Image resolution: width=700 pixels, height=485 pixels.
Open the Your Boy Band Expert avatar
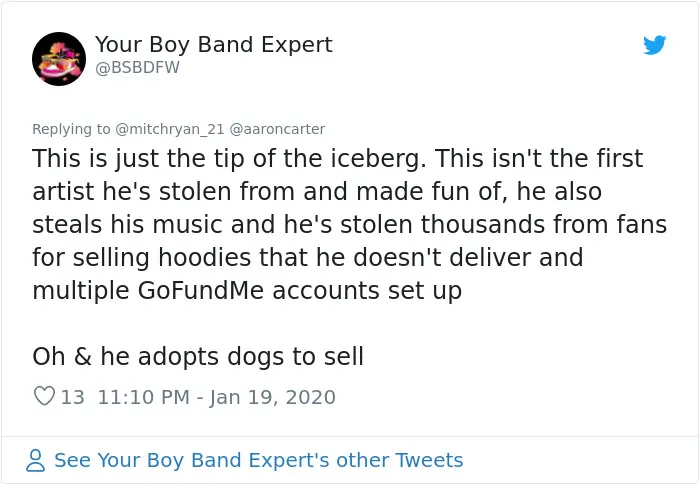tap(59, 59)
